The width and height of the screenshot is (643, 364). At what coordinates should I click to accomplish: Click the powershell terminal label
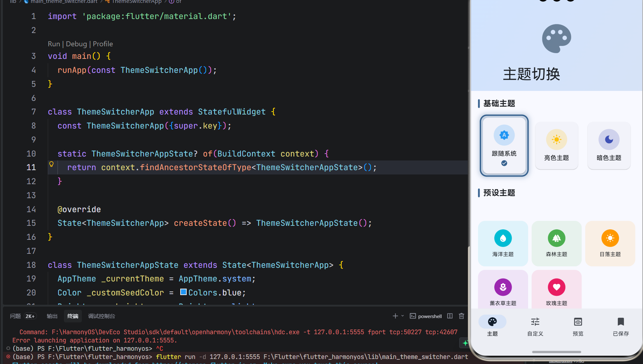(x=430, y=316)
